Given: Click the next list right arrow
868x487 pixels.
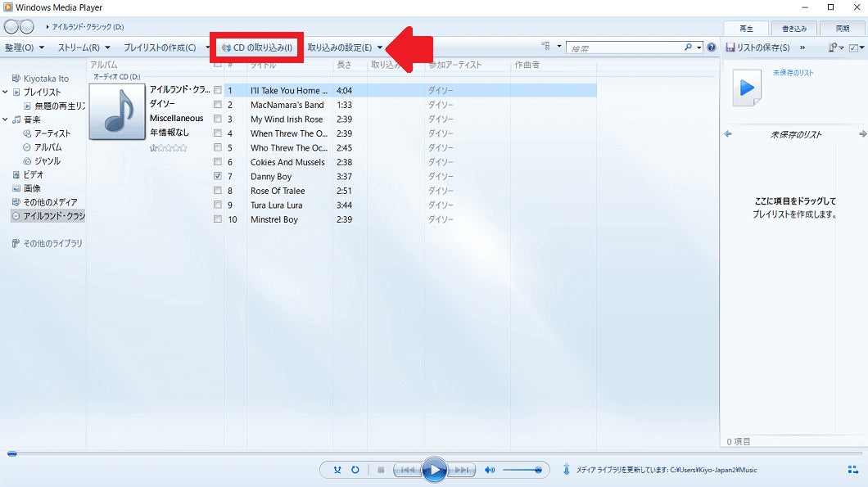Looking at the screenshot, I should (862, 134).
